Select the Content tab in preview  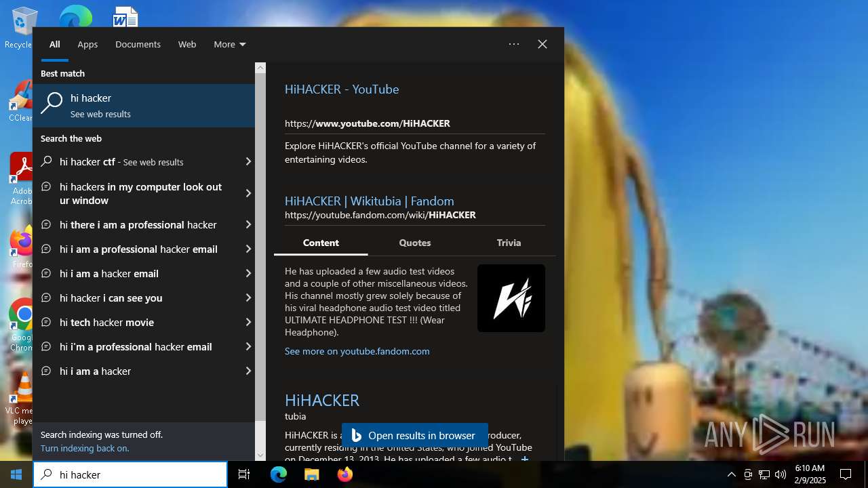pyautogui.click(x=321, y=243)
